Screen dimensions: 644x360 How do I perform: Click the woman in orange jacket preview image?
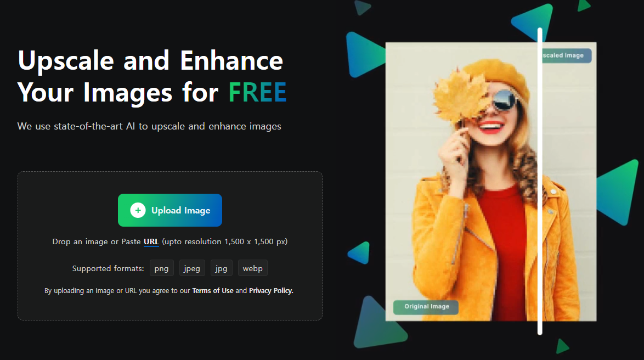491,182
